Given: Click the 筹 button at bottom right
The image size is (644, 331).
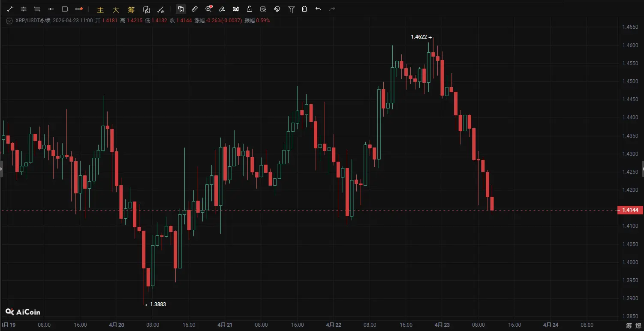Looking at the screenshot, I should click(629, 325).
